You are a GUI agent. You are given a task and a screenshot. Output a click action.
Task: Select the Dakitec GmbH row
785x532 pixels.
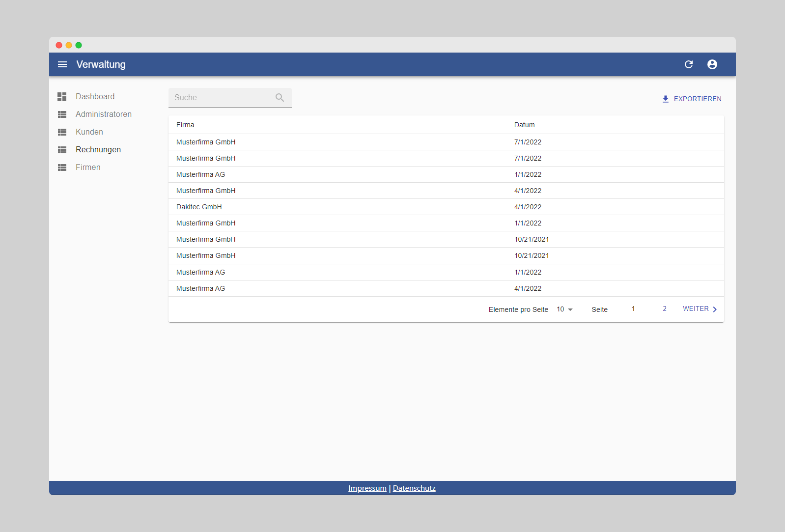[446, 207]
